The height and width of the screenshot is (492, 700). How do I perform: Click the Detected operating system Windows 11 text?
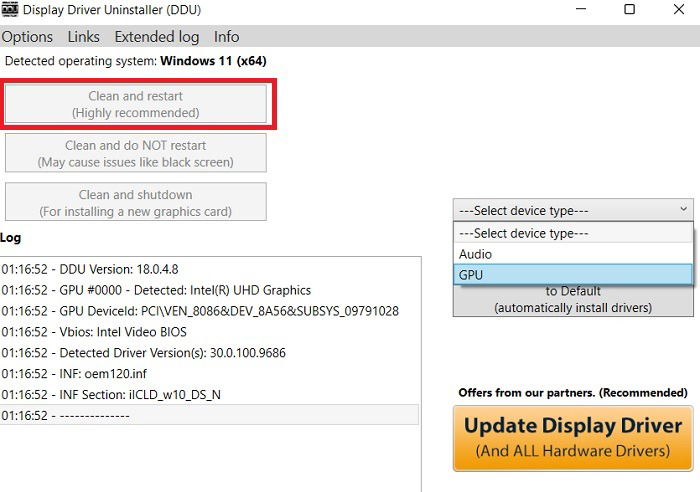pyautogui.click(x=136, y=61)
